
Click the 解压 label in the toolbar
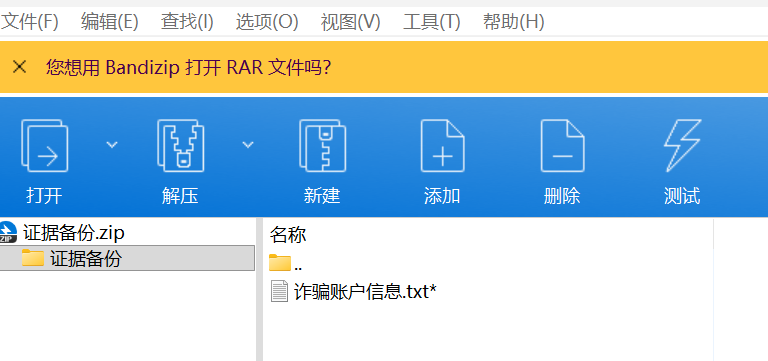[x=180, y=196]
